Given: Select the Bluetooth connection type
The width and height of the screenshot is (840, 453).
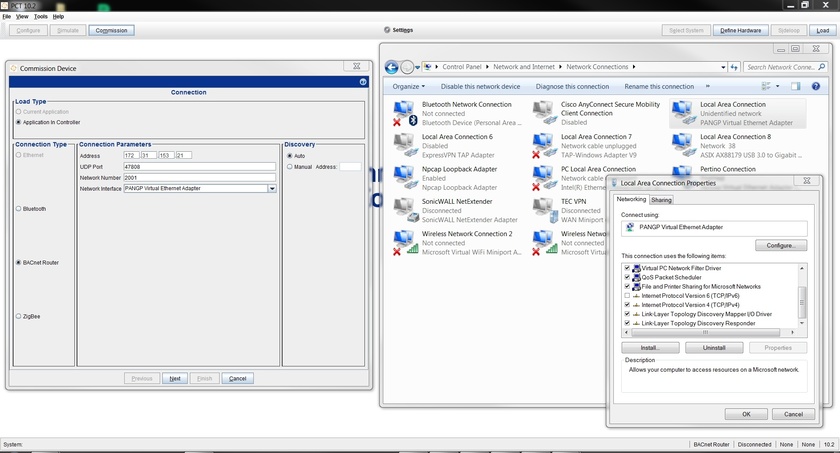Looking at the screenshot, I should (x=19, y=209).
